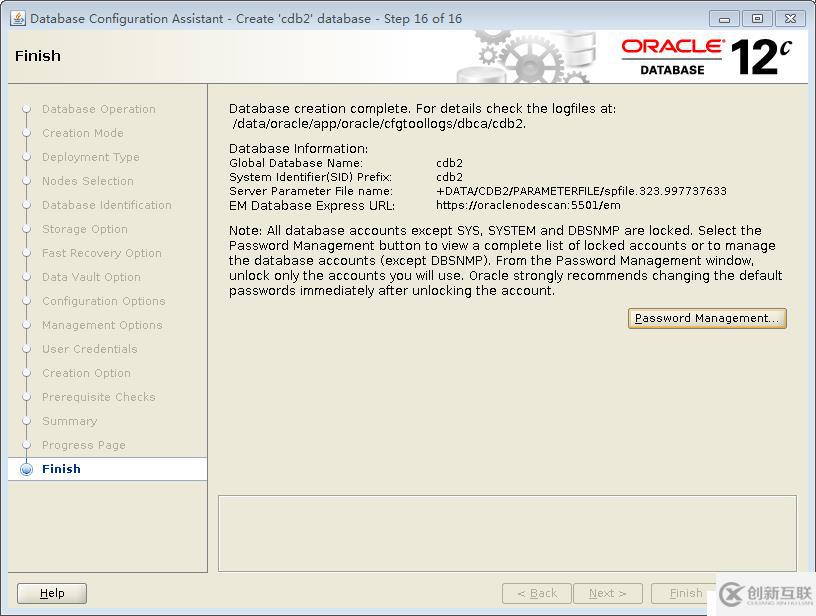Select the Management Options step
This screenshot has height=616, width=816.
tap(103, 325)
